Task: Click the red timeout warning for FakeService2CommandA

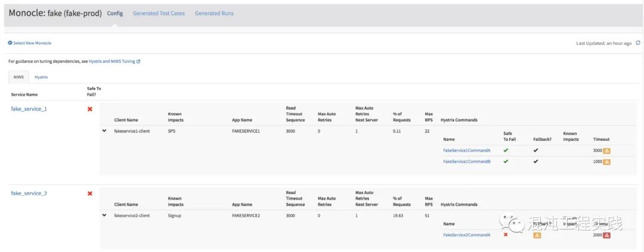Action: point(606,235)
